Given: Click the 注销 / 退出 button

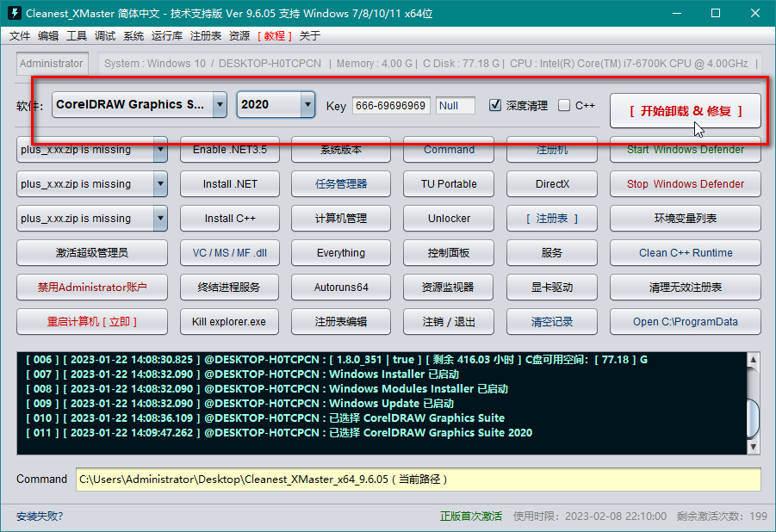Looking at the screenshot, I should pyautogui.click(x=449, y=322).
